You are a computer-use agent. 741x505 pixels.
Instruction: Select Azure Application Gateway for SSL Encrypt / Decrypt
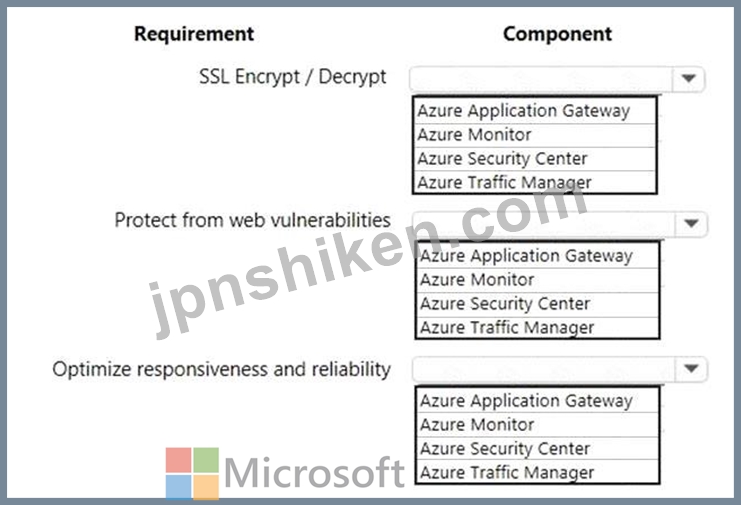(x=534, y=111)
